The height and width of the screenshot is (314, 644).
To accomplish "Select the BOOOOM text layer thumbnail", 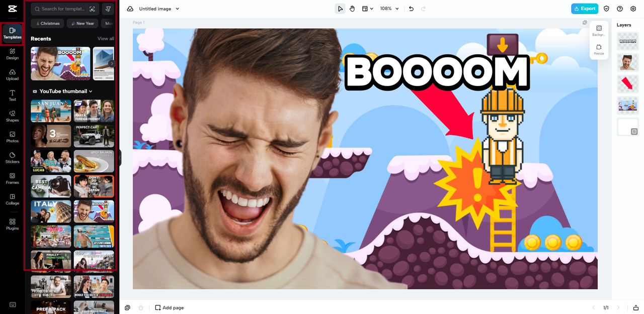I will 628,41.
